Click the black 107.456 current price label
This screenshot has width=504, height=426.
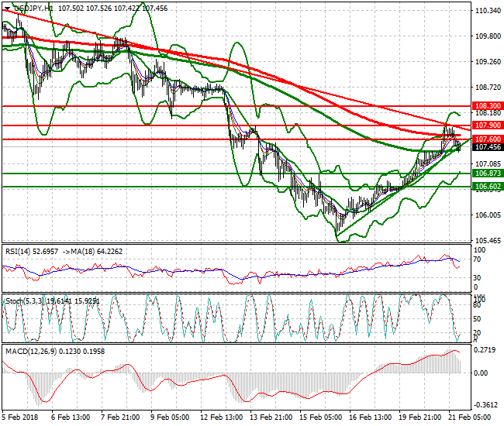[488, 147]
